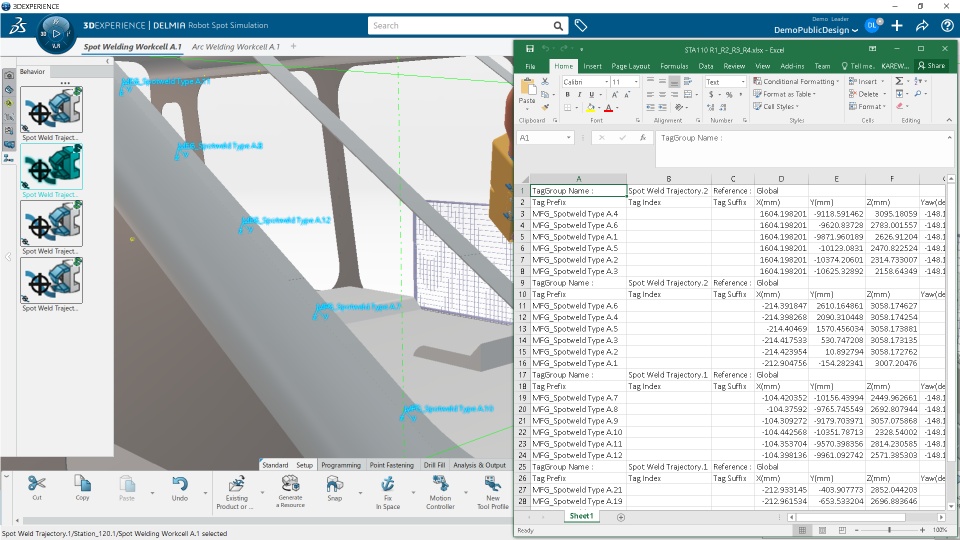This screenshot has width=960, height=540.
Task: Open the Excel font size dropdown
Action: click(x=636, y=81)
